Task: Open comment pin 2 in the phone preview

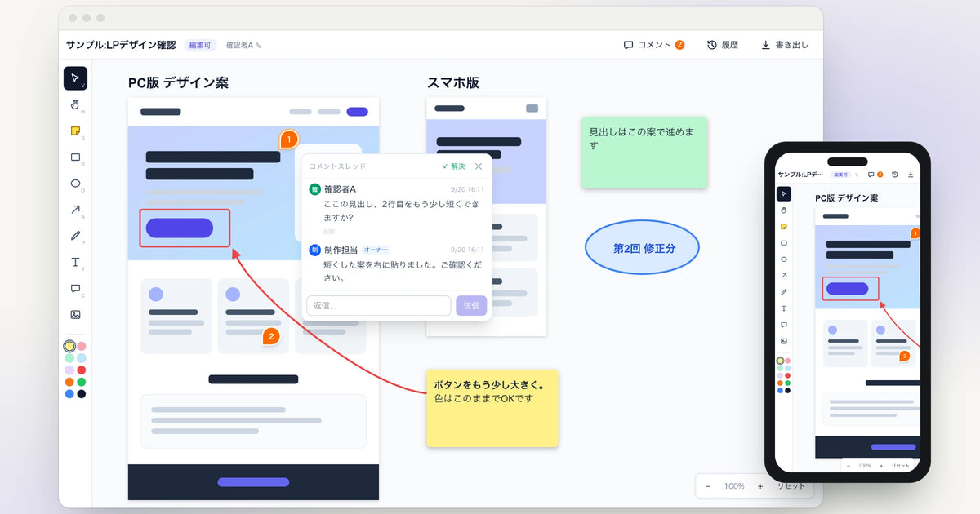Action: (x=904, y=356)
